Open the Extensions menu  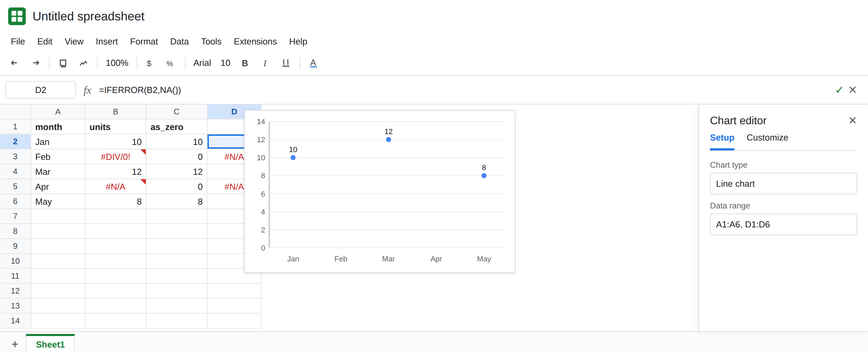tap(255, 41)
